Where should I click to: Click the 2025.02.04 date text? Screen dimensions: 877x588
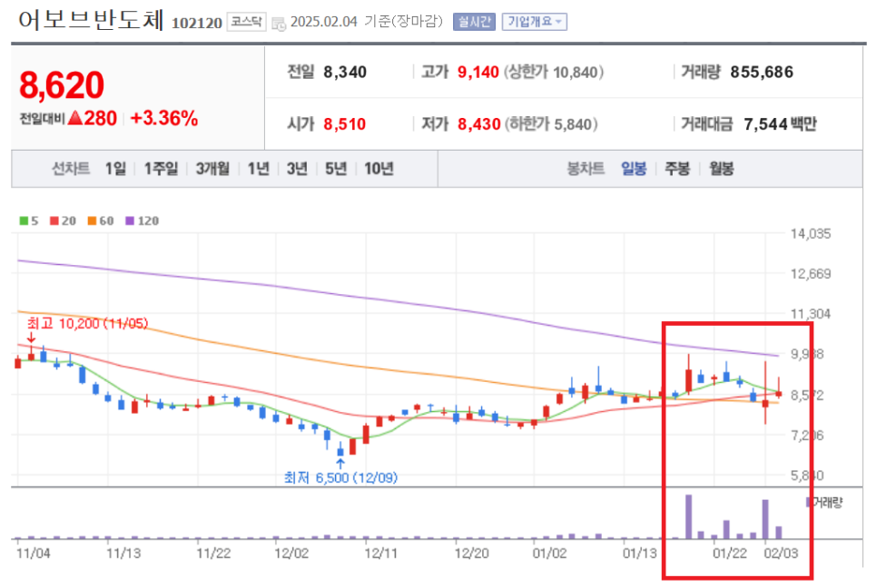[x=324, y=22]
